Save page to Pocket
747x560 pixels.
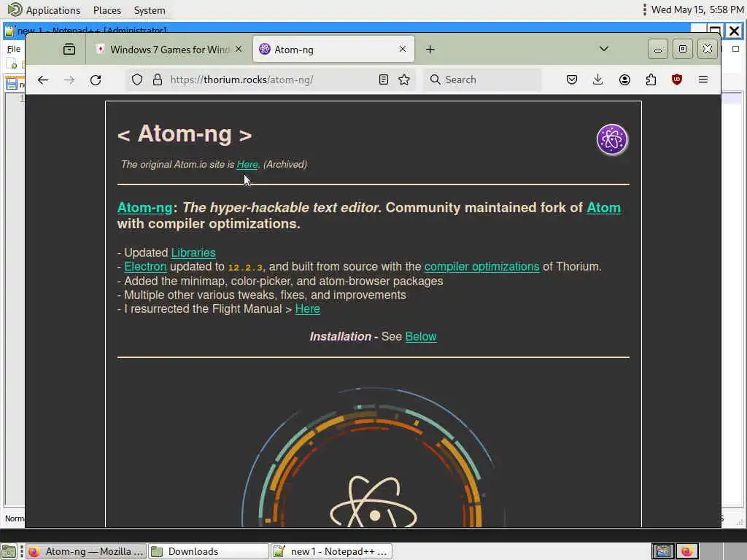(572, 79)
